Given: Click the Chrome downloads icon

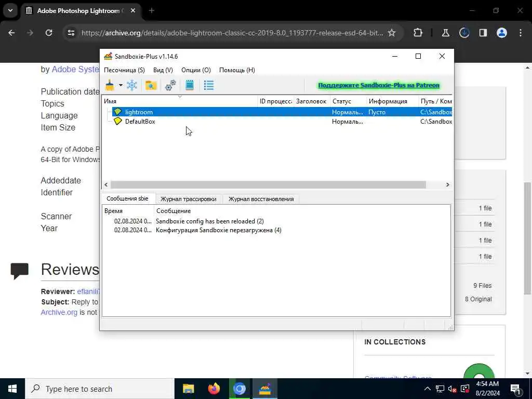Looking at the screenshot, I should [464, 33].
